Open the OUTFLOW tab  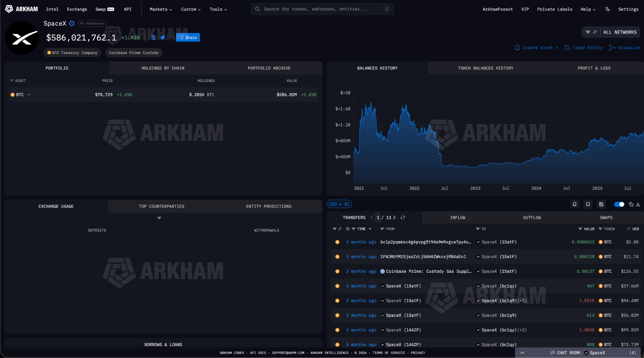tap(532, 217)
